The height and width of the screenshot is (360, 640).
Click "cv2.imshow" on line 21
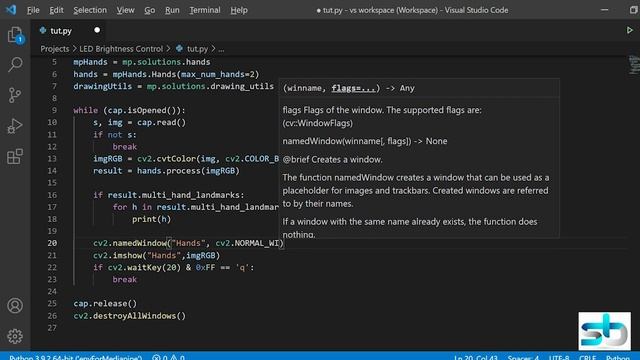click(x=117, y=255)
